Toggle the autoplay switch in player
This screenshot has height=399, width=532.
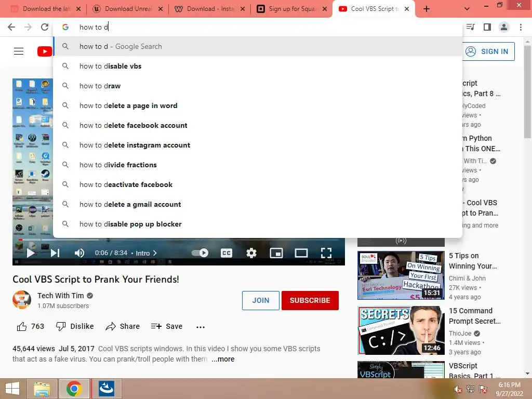(x=200, y=253)
